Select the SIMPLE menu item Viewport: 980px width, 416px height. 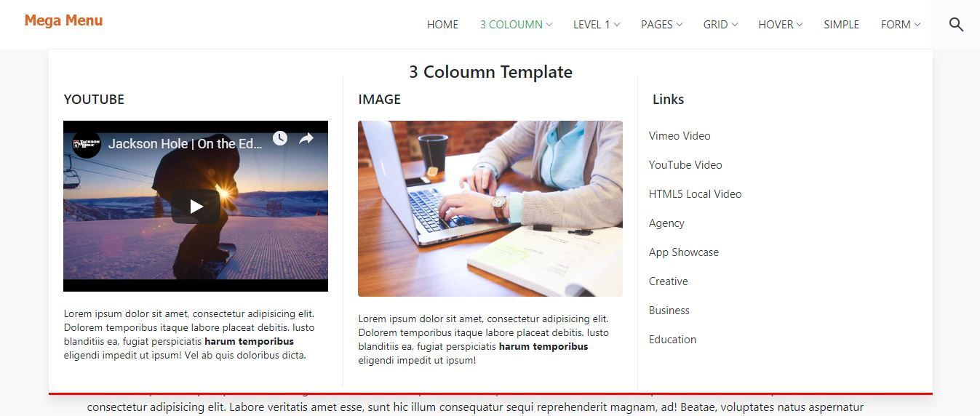pos(841,25)
